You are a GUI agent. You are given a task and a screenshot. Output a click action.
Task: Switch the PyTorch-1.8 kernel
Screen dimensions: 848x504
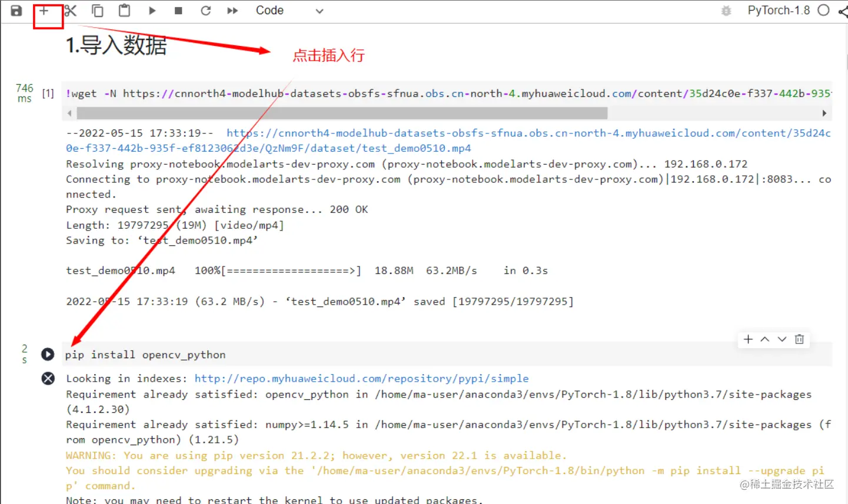pyautogui.click(x=779, y=10)
